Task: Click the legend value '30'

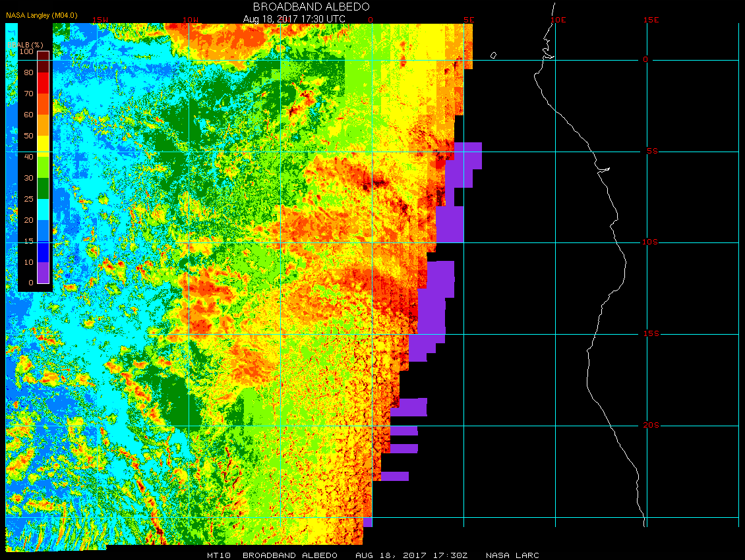Action: coord(28,178)
